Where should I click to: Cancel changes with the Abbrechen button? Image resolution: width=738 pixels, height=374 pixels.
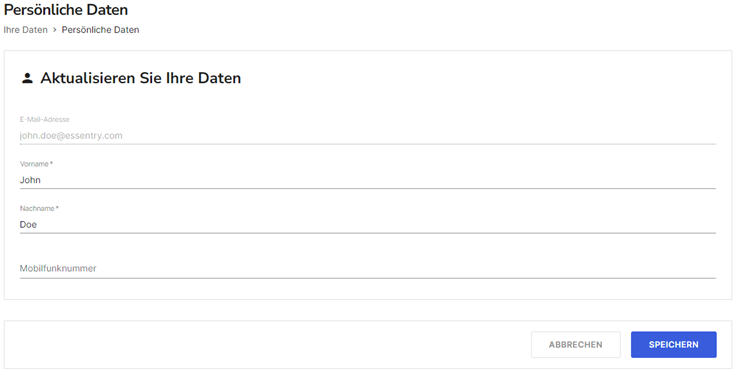point(576,345)
